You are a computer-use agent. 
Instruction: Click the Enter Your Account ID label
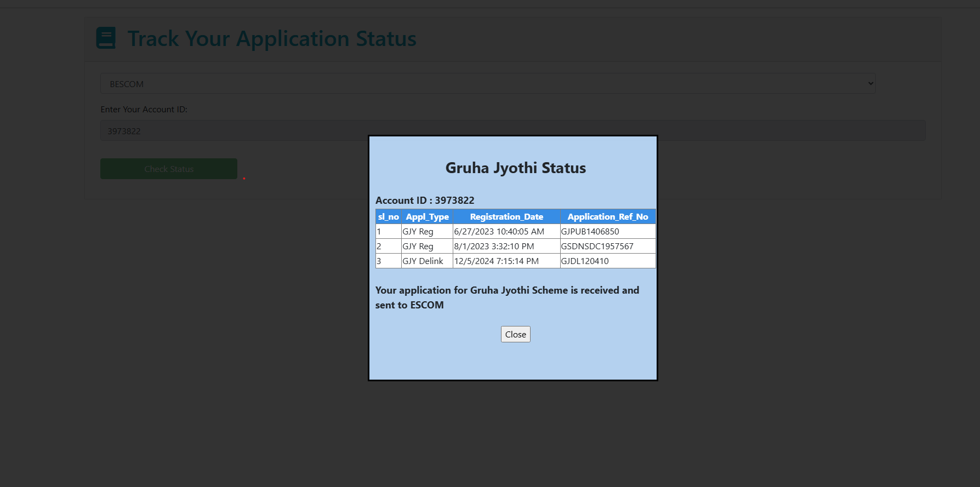coord(144,110)
